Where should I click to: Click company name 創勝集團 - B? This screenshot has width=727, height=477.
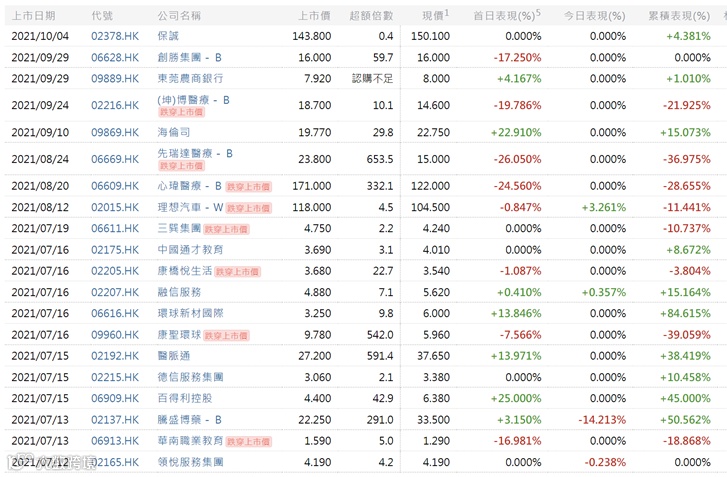(190, 57)
